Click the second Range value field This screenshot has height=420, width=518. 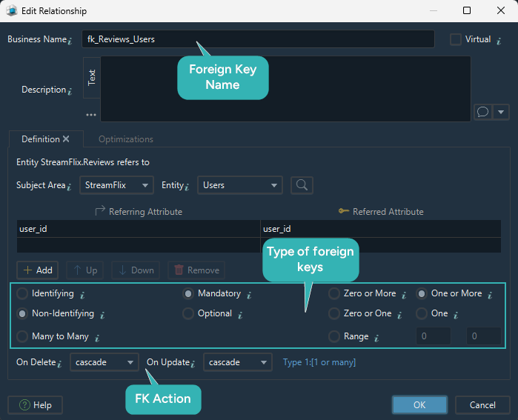pyautogui.click(x=484, y=336)
